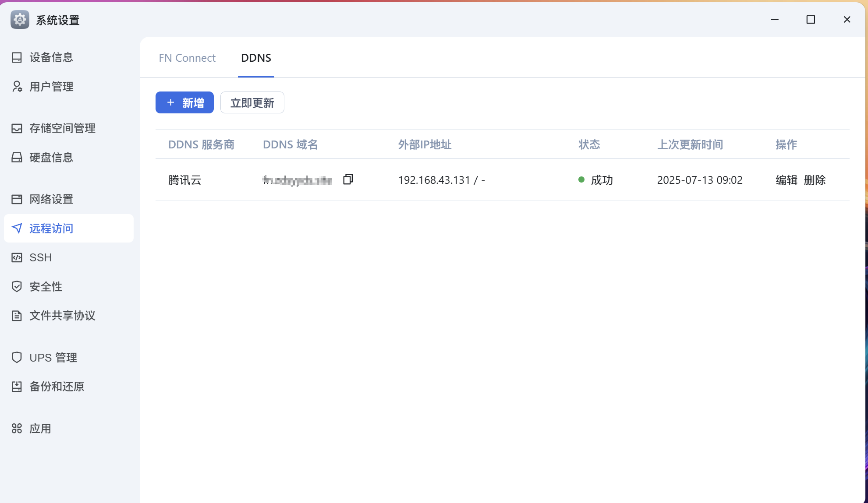Click 立即更新 button
868x503 pixels.
tap(252, 102)
